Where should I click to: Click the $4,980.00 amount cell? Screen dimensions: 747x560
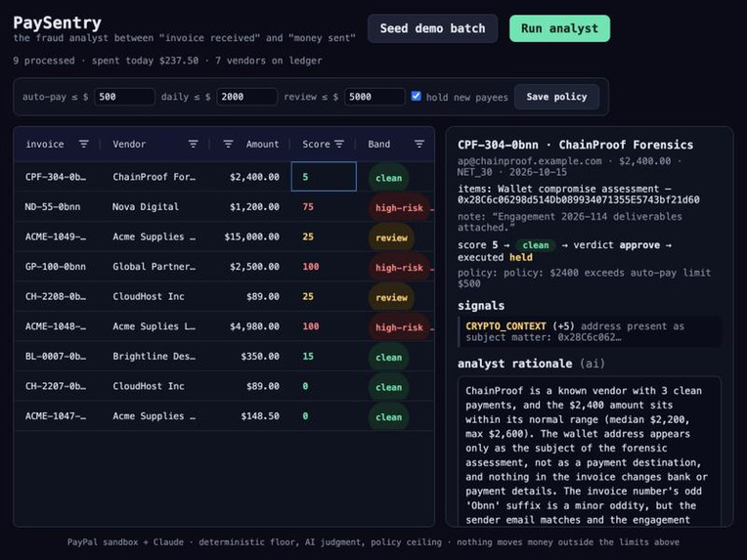coord(250,326)
